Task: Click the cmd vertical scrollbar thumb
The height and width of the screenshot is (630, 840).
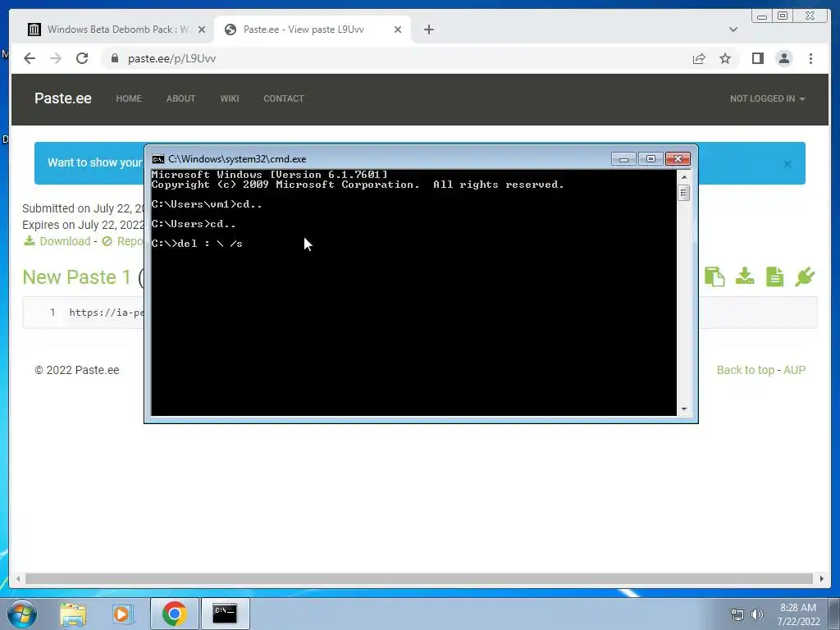Action: tap(683, 192)
